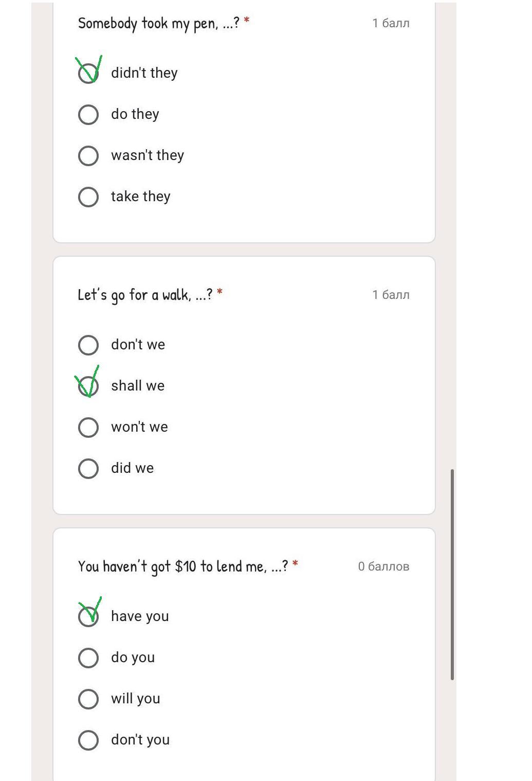Screen dimensions: 532x781
Task: Select "take they" as the answer
Action: click(x=88, y=197)
